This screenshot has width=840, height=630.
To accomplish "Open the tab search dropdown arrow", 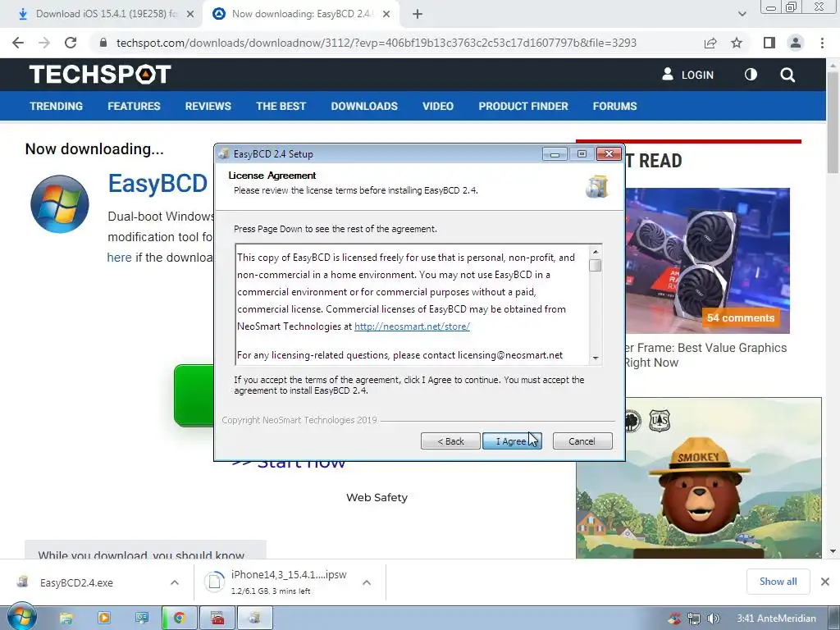I will point(742,14).
